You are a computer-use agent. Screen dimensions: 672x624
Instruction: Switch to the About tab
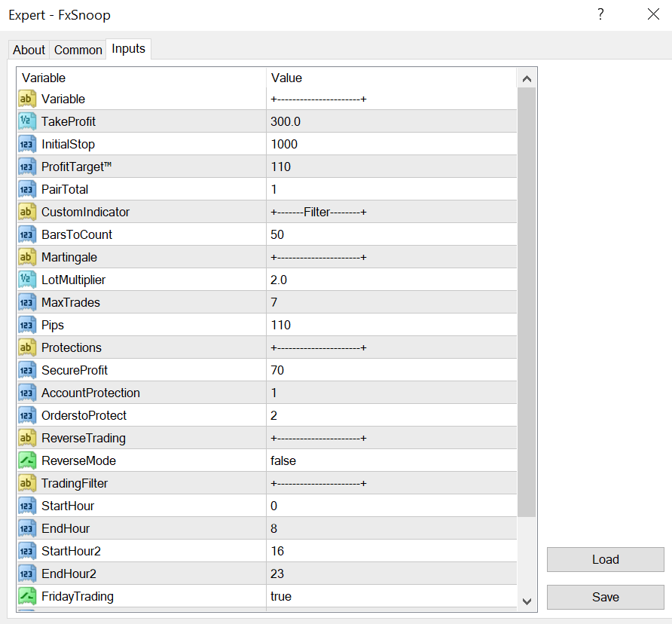click(29, 50)
